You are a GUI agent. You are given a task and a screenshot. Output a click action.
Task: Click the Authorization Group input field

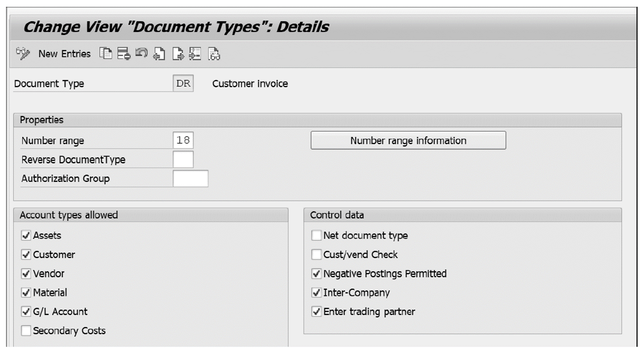click(191, 178)
